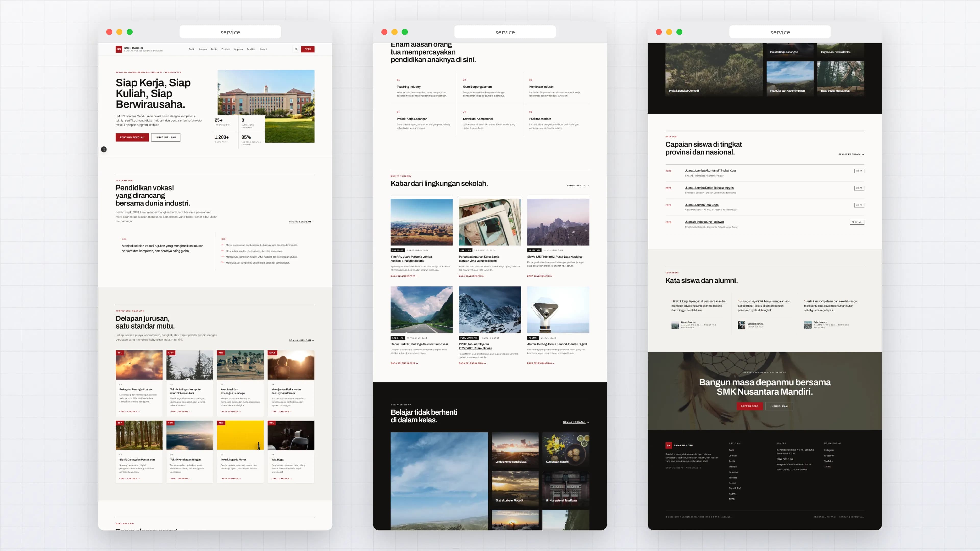Click the search magnifier icon in the header

296,49
